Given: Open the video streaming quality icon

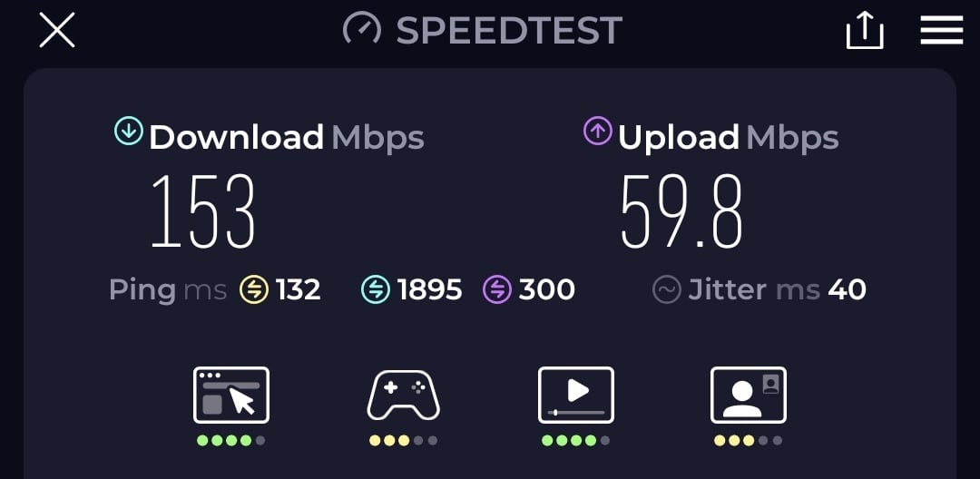Looking at the screenshot, I should tap(576, 395).
